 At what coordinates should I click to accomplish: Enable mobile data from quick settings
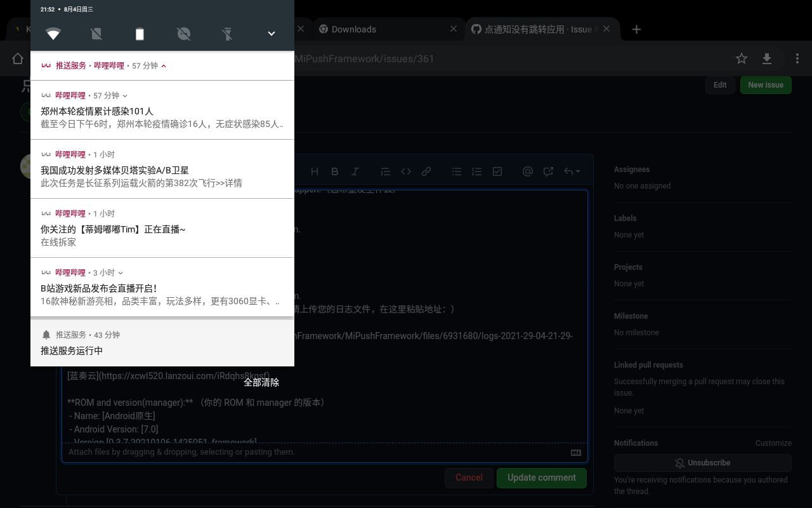(x=96, y=34)
